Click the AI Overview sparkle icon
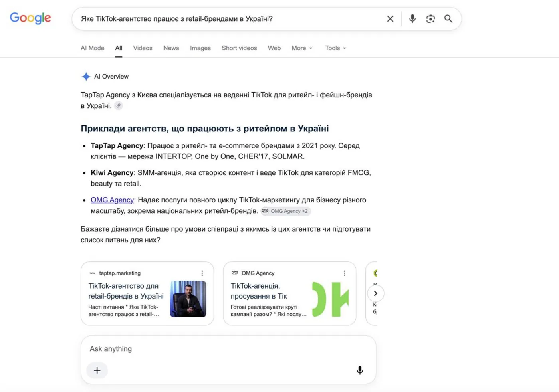This screenshot has width=559, height=392. tap(86, 77)
